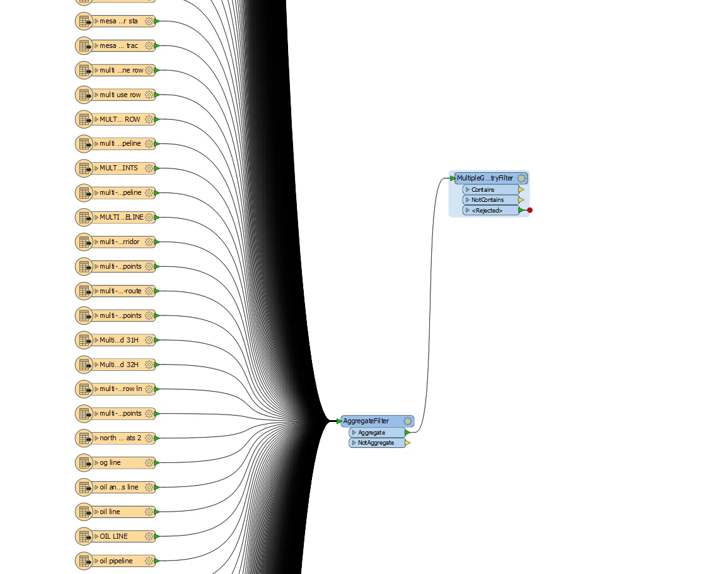This screenshot has height=574, width=728.
Task: Select the 'NotAggregate' port label
Action: [x=376, y=443]
